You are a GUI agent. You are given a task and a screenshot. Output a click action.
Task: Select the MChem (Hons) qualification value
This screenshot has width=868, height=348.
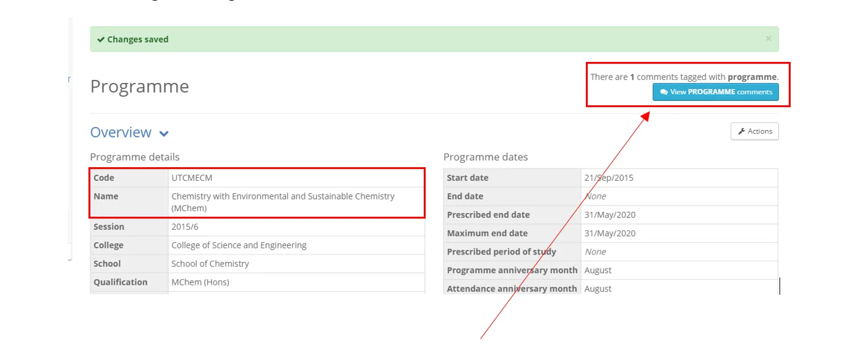[x=200, y=282]
